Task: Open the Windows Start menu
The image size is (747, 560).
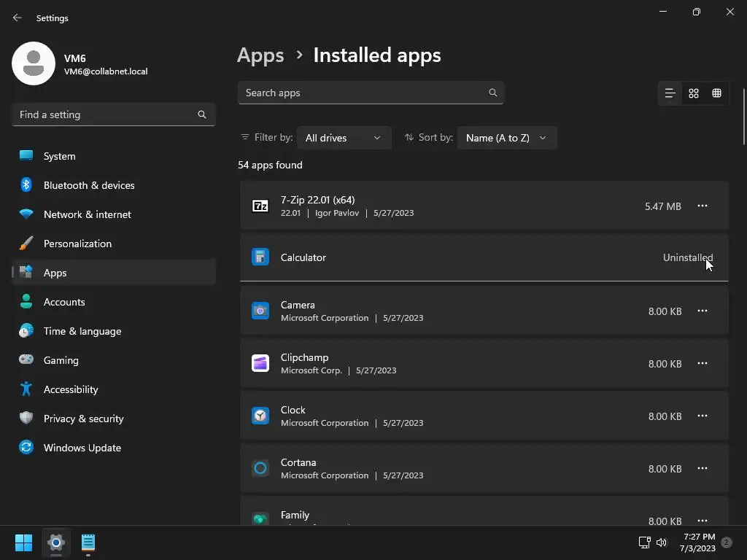Action: (23, 542)
